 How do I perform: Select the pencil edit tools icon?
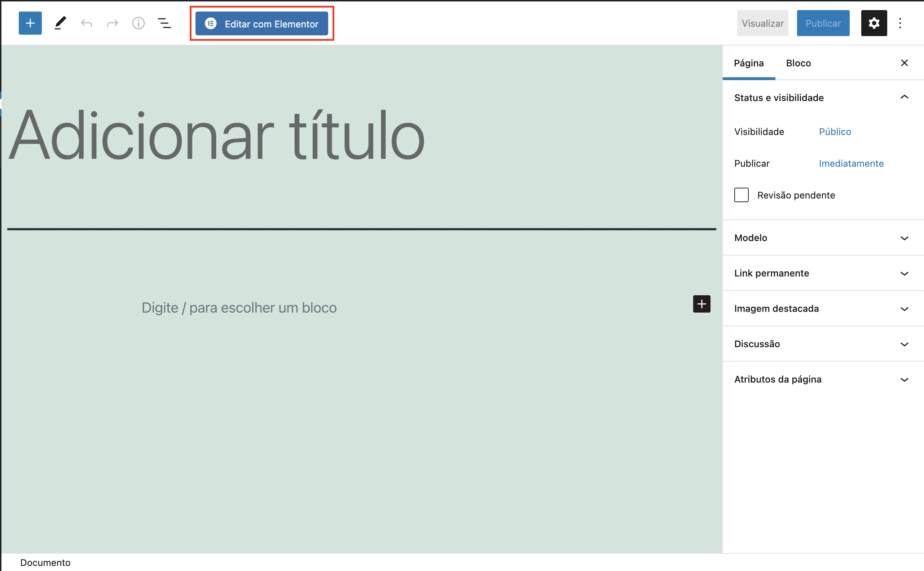pyautogui.click(x=60, y=23)
